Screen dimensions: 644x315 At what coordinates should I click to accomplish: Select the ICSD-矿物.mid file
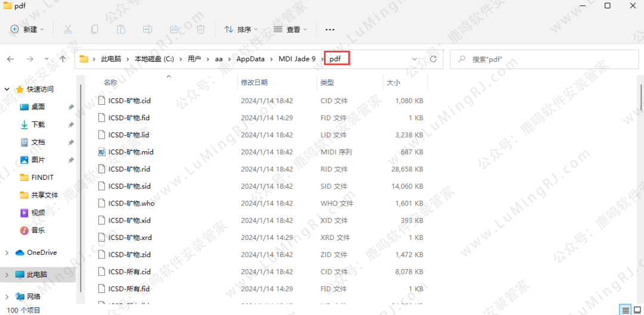pos(131,152)
